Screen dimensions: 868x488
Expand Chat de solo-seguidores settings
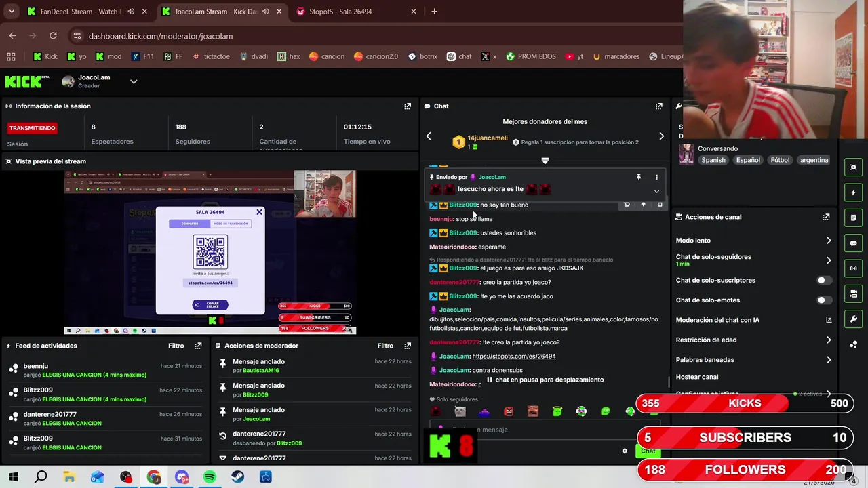pyautogui.click(x=829, y=260)
